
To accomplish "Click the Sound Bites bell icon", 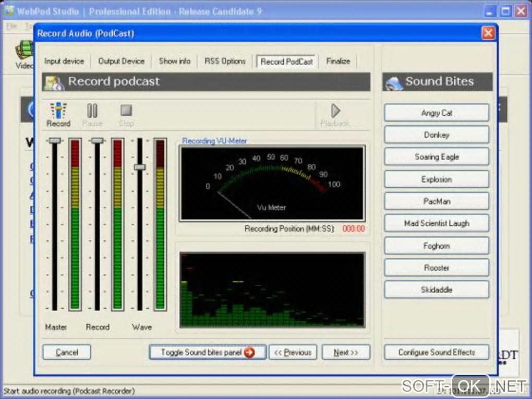I will click(394, 82).
